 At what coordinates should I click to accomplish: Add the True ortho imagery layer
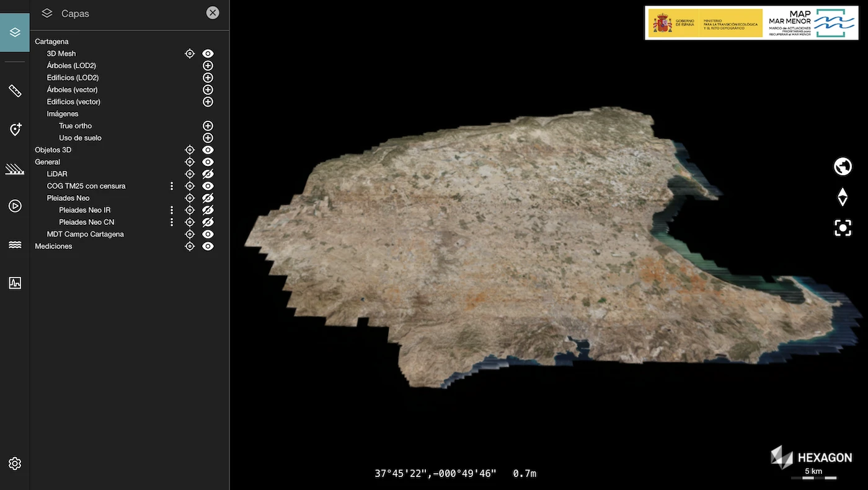coord(208,126)
